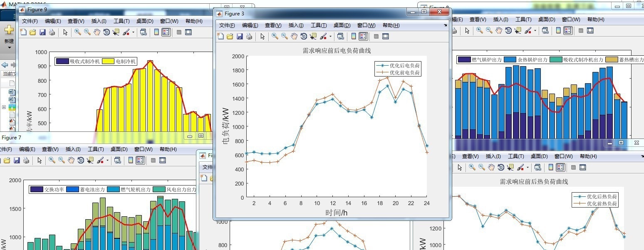Click 吸收式制冷机 legend swatch in Figure 9
Image resolution: width=644 pixels, height=250 pixels.
tap(62, 61)
